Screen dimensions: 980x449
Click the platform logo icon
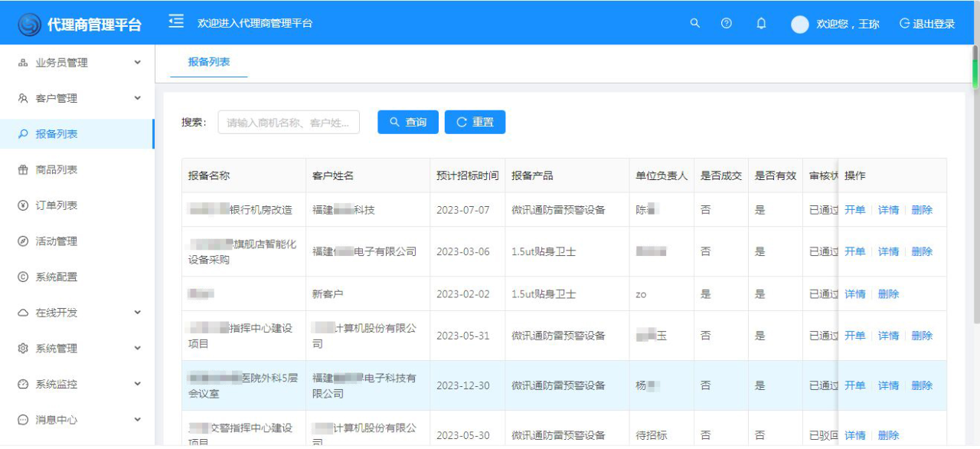pos(29,24)
